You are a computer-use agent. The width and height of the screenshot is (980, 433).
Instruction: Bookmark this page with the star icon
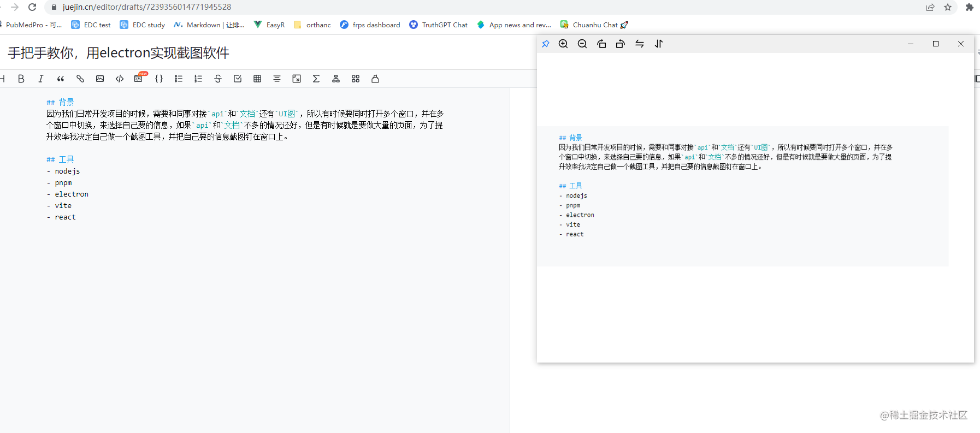click(x=948, y=7)
